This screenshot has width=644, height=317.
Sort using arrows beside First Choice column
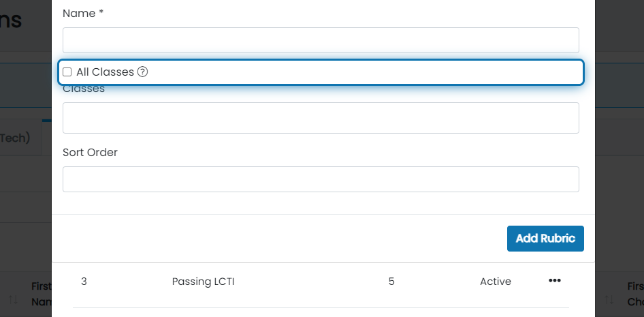coord(609,300)
